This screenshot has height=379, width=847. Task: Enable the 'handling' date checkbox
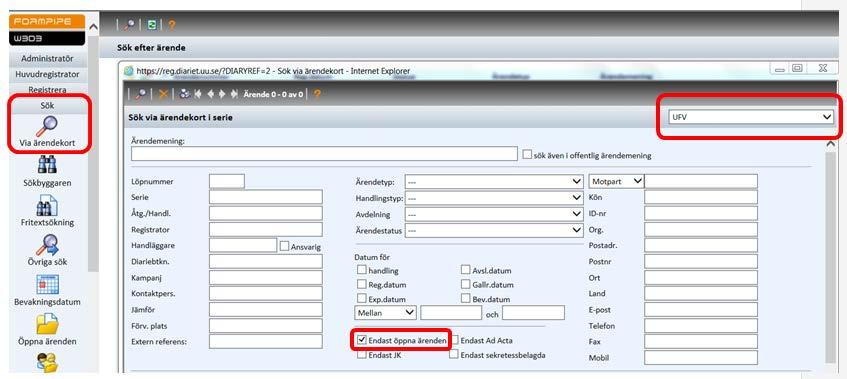point(362,269)
